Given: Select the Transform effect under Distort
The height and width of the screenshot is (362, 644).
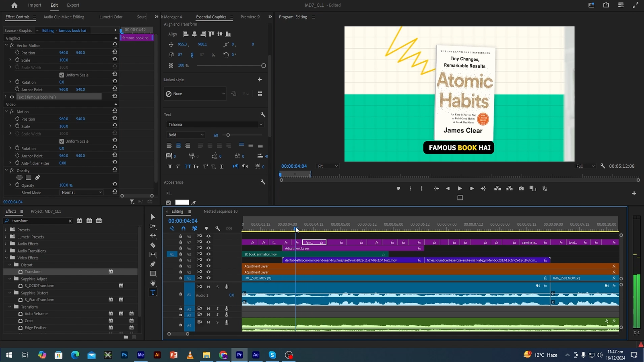Looking at the screenshot, I should [x=33, y=272].
